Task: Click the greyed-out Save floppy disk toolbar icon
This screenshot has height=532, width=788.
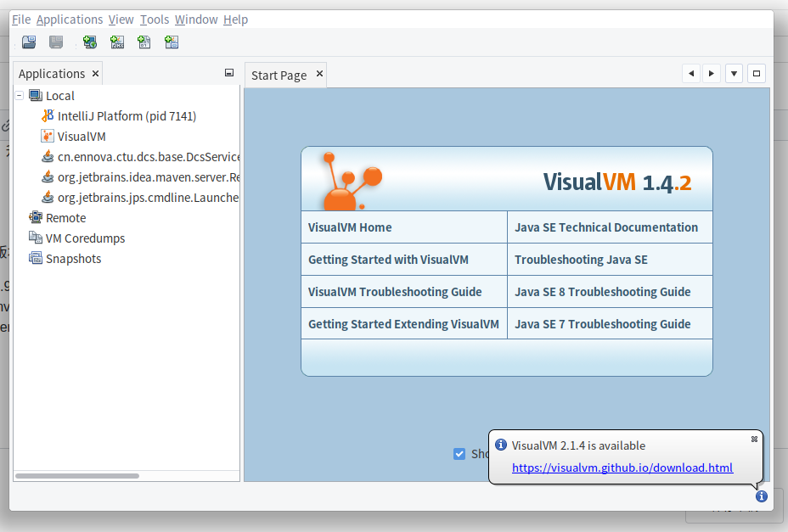Action: click(x=56, y=42)
